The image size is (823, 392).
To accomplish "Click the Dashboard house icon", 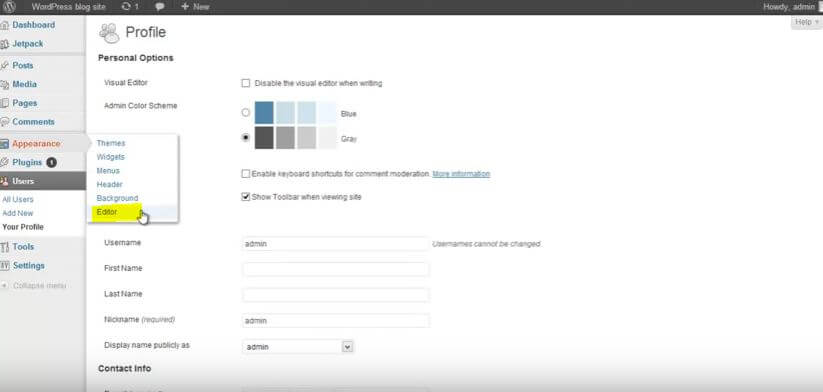I will point(5,25).
